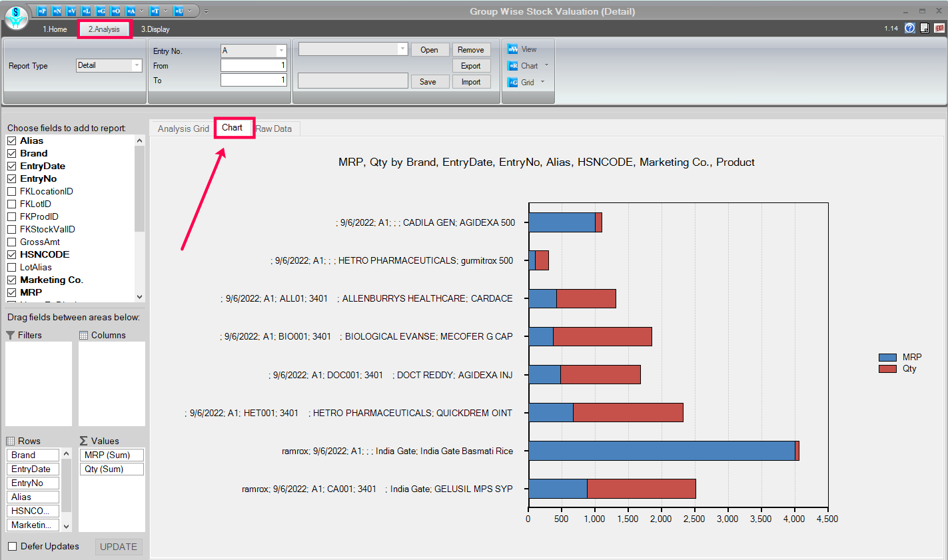The height and width of the screenshot is (560, 948).
Task: Click the T quick access icon
Action: (x=155, y=11)
